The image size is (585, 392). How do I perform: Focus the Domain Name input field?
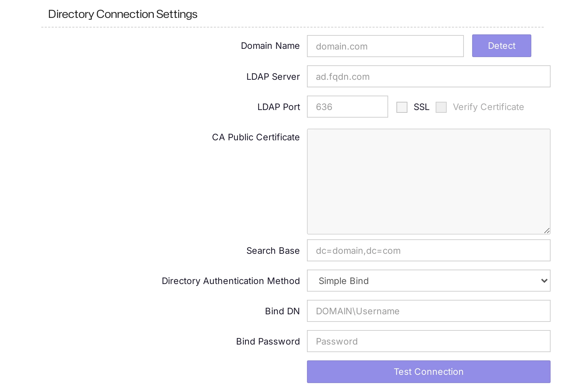click(385, 46)
